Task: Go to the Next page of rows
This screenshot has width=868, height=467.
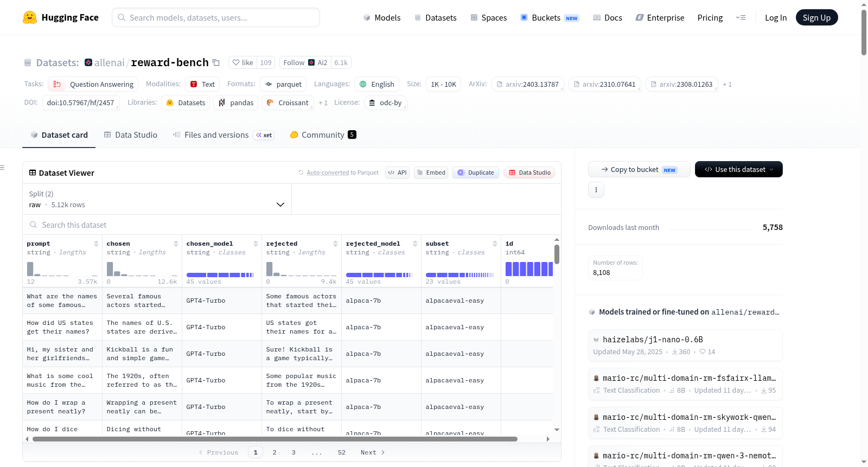Action: click(x=373, y=452)
